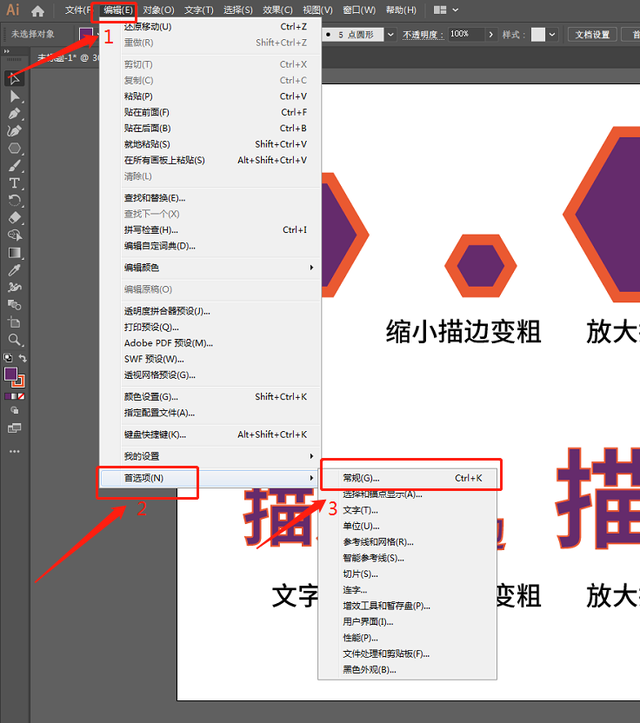Open 单位(U)... preferences

pos(409,526)
